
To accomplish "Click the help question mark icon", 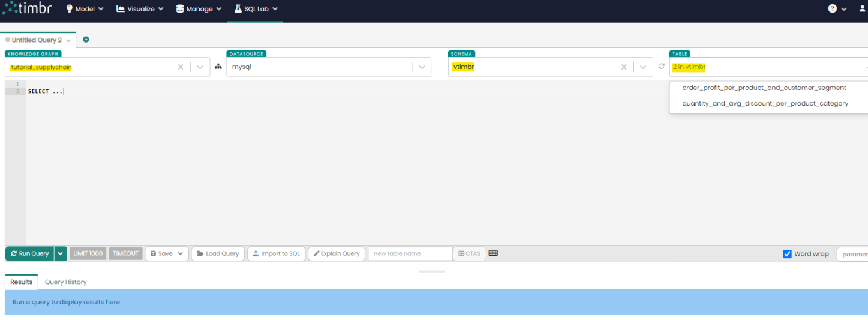I will click(833, 9).
